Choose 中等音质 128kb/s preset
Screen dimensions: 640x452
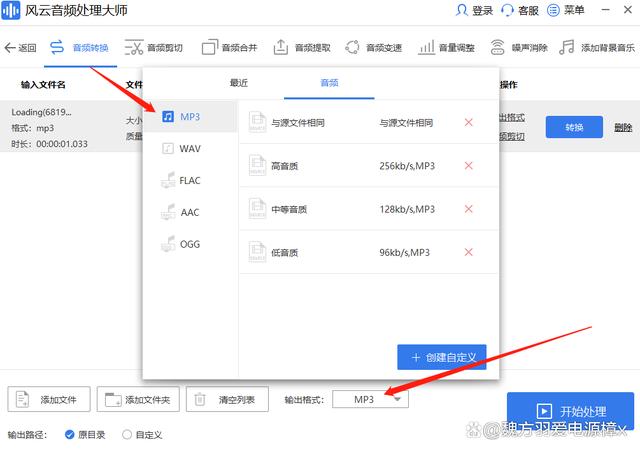369,209
